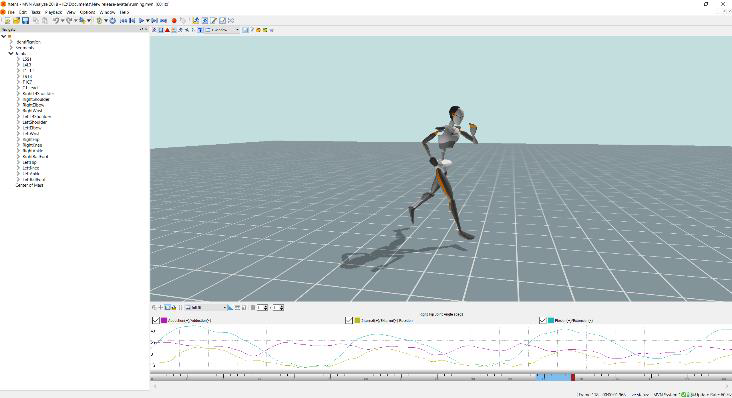Open the Tasks menu
The image size is (732, 398).
[36, 12]
